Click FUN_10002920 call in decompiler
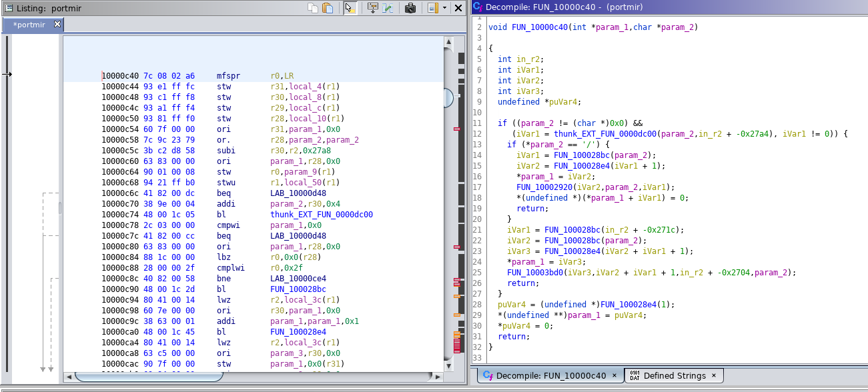 [544, 187]
